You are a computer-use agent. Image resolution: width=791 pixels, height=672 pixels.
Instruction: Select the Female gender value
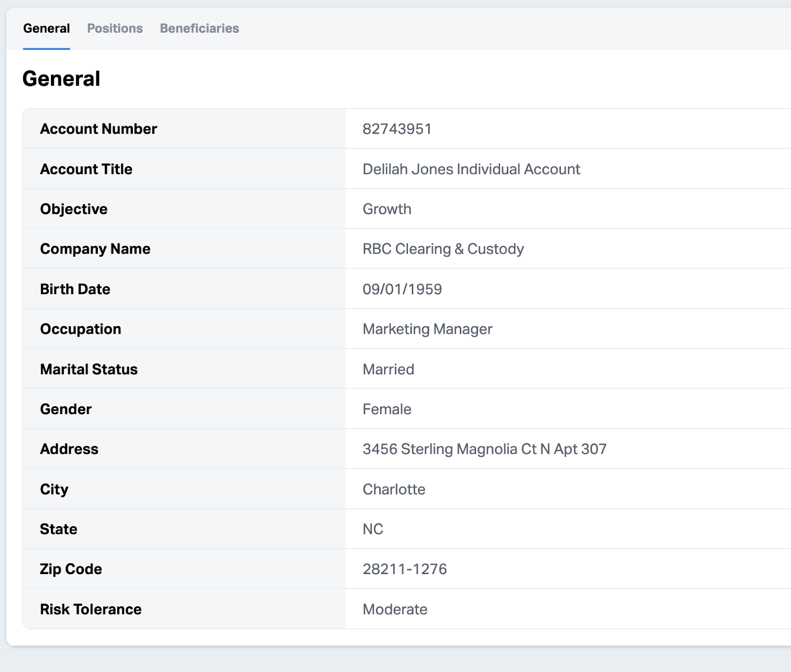click(x=387, y=409)
